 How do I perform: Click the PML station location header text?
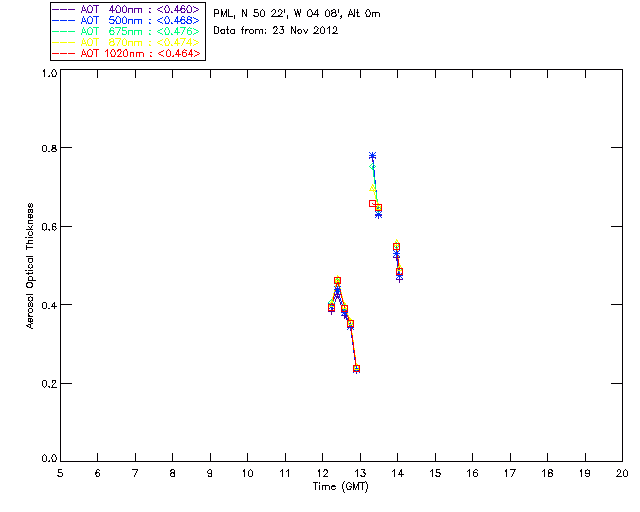tap(297, 14)
